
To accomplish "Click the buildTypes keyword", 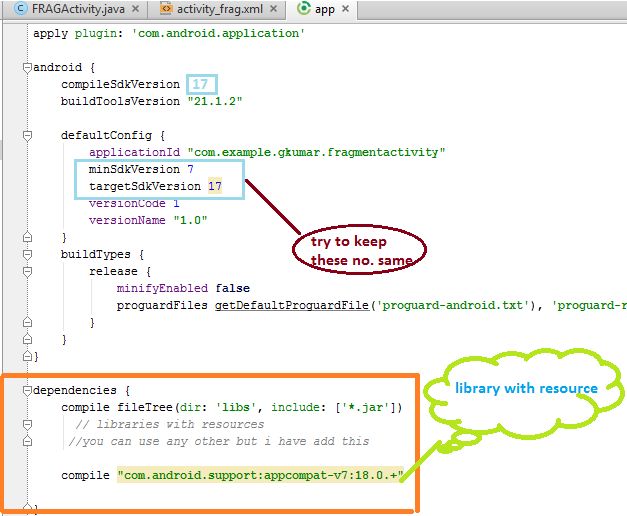I will (96, 254).
